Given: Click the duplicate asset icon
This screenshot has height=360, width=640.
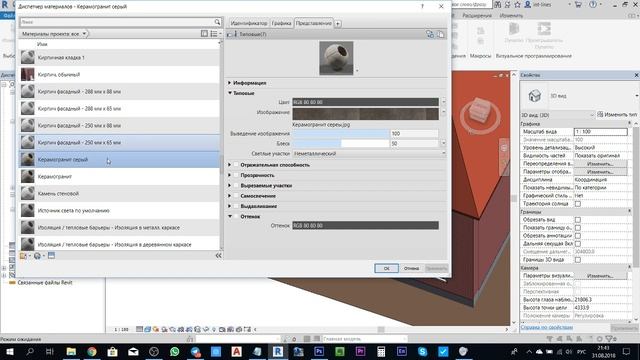Looking at the screenshot, I should click(x=441, y=34).
